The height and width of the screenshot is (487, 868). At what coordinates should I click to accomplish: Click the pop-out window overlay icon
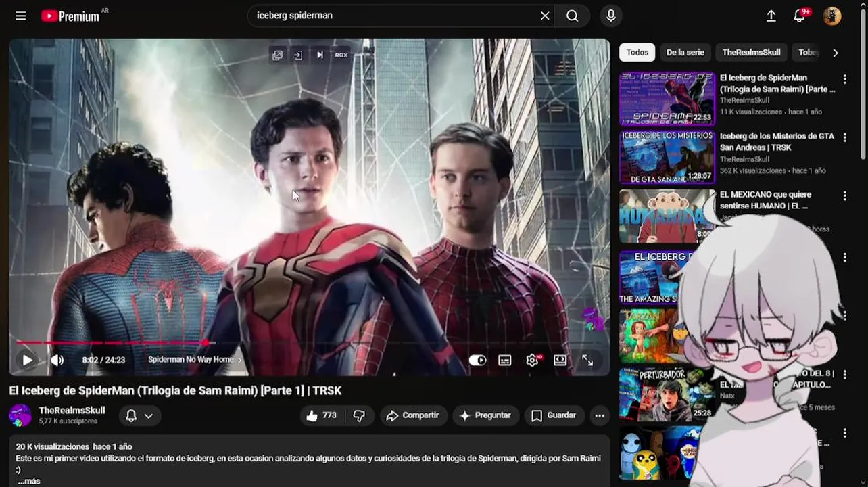pos(277,55)
